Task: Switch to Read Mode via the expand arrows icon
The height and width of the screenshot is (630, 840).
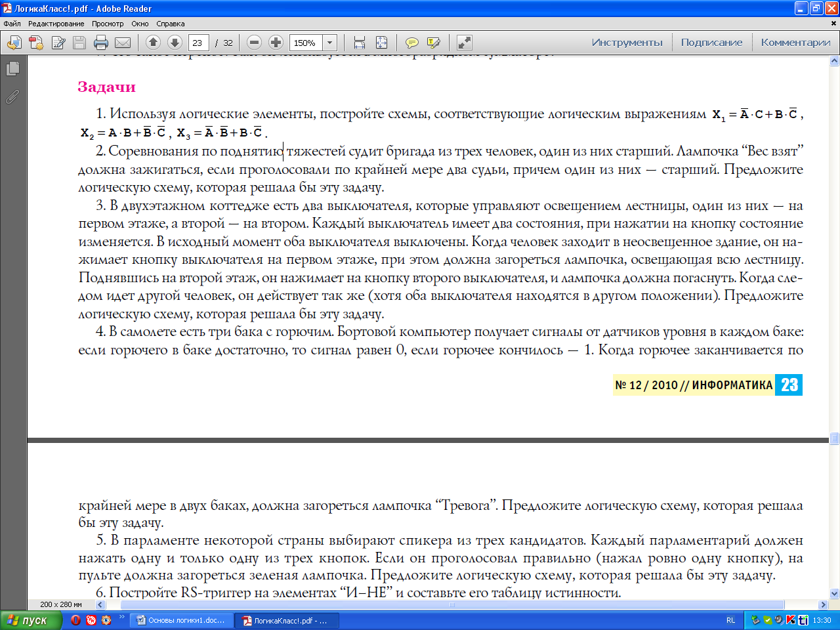Action: (464, 43)
